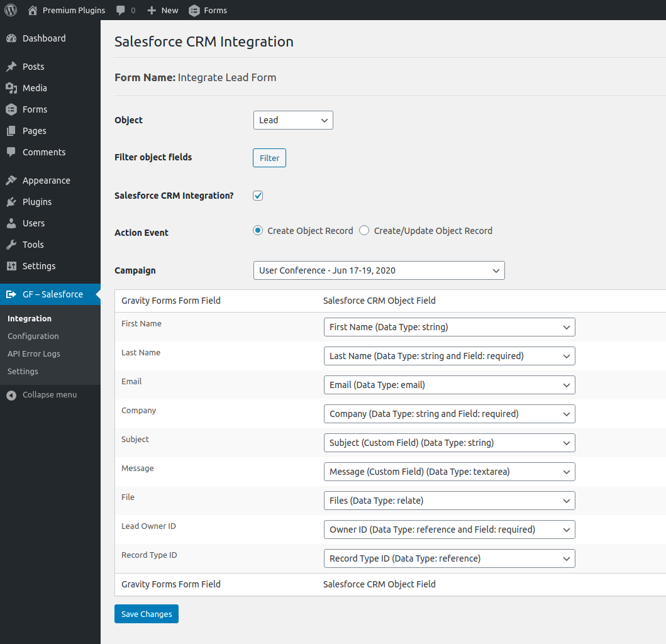Select Create/Update Object Record radio option
The width and height of the screenshot is (666, 644).
coord(364,231)
